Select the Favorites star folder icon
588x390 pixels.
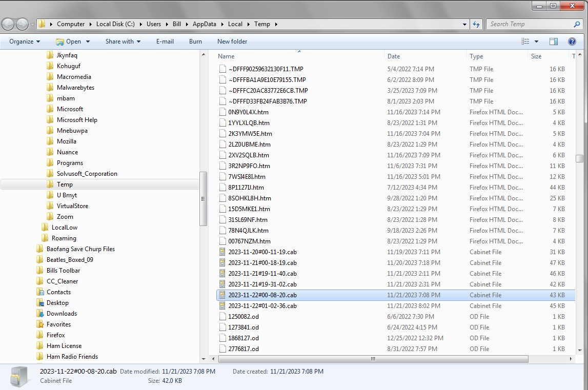[40, 324]
